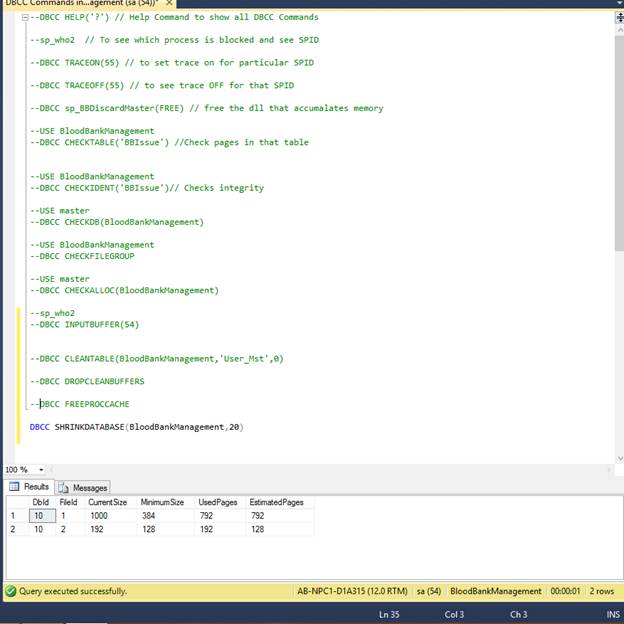The image size is (624, 624).
Task: Click the Results tab grid icon
Action: coord(14,486)
